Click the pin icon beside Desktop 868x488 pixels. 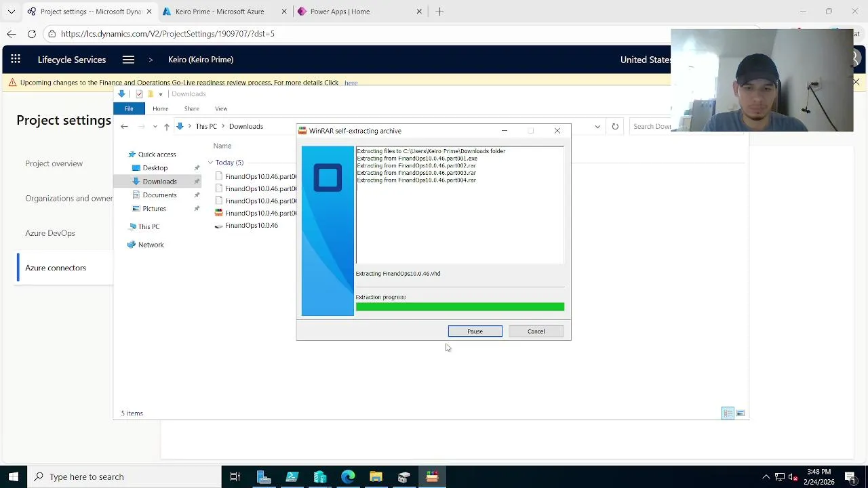pos(197,168)
